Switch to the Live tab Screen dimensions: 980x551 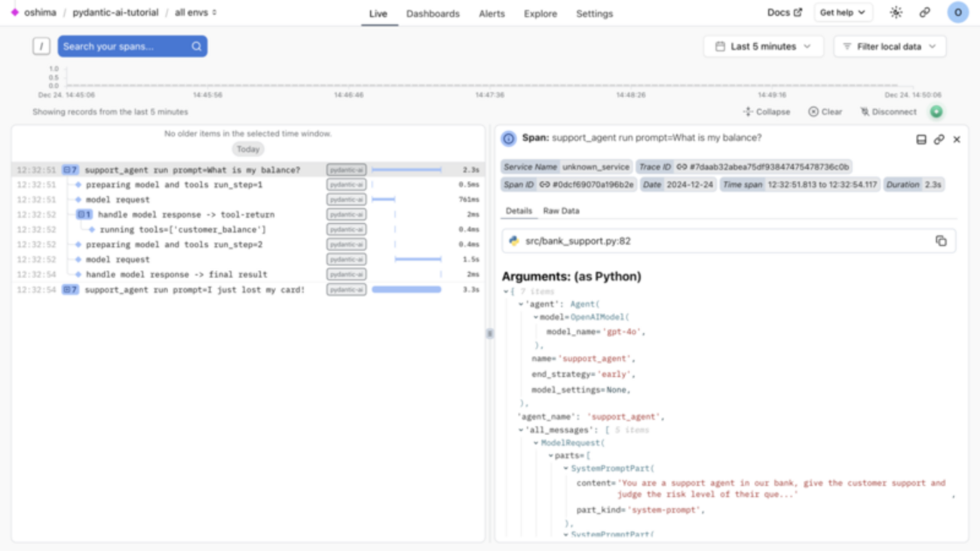[x=378, y=14]
